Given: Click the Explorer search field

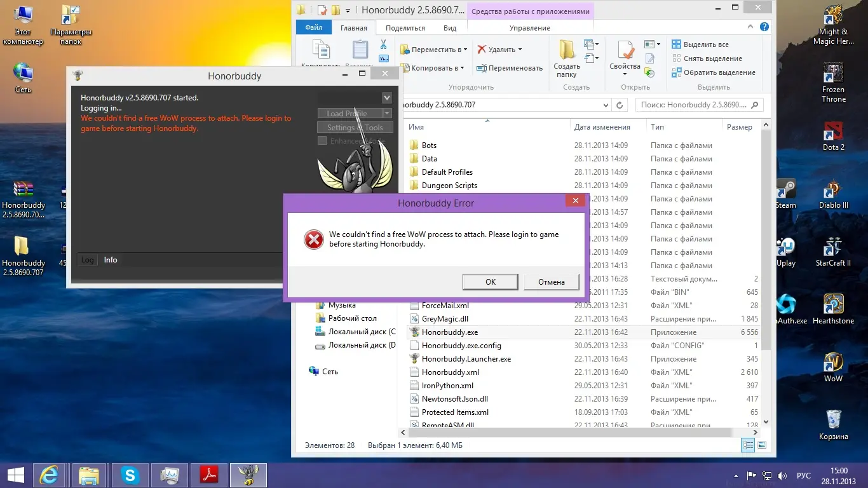Looking at the screenshot, I should coord(700,105).
